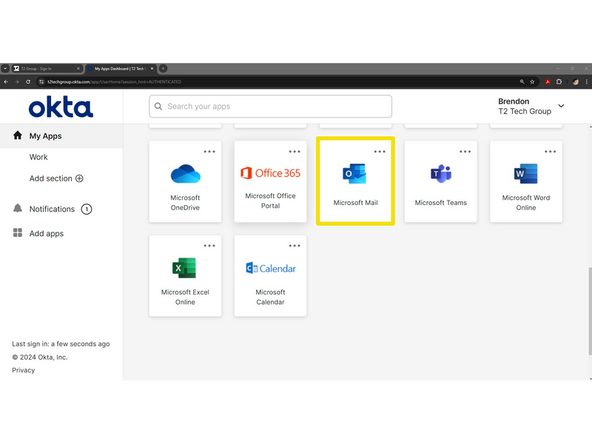Open Notifications in the sidebar
Image resolution: width=592 pixels, height=444 pixels.
coord(52,209)
